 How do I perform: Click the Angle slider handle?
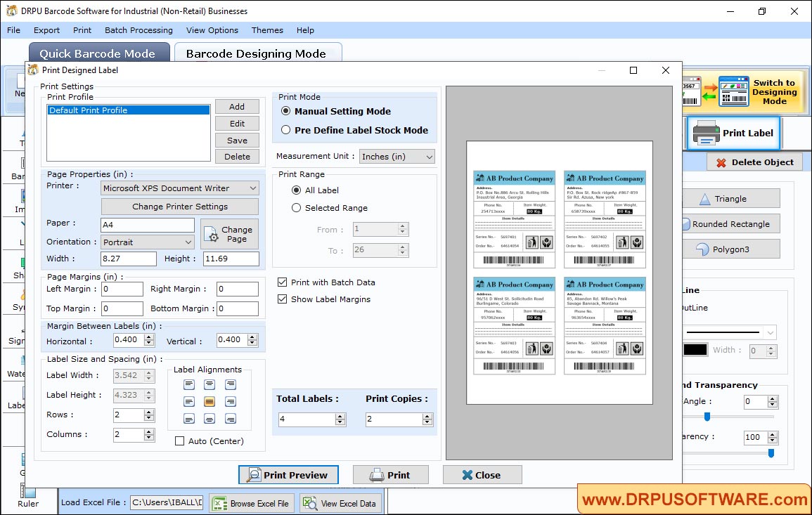(707, 416)
